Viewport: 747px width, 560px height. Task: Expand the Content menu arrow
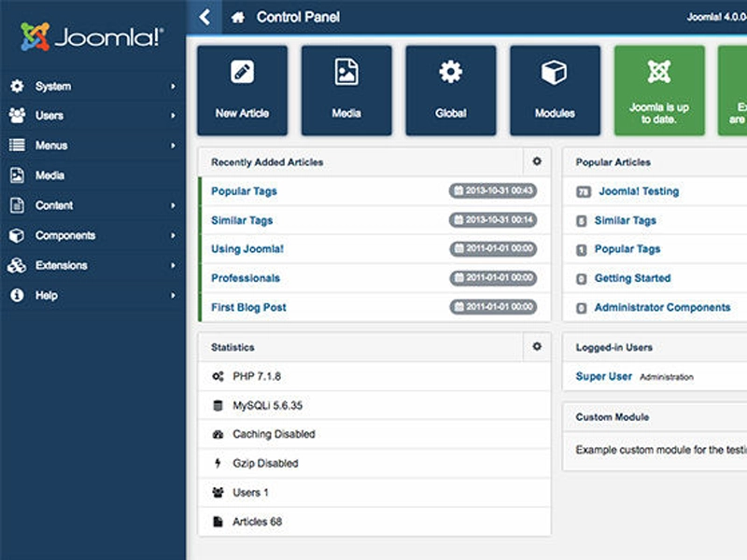(173, 205)
